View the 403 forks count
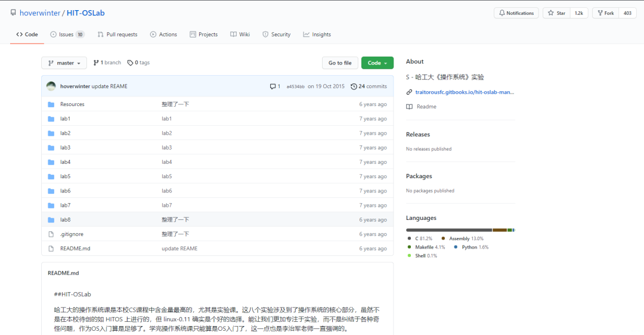This screenshot has width=644, height=335. click(627, 13)
